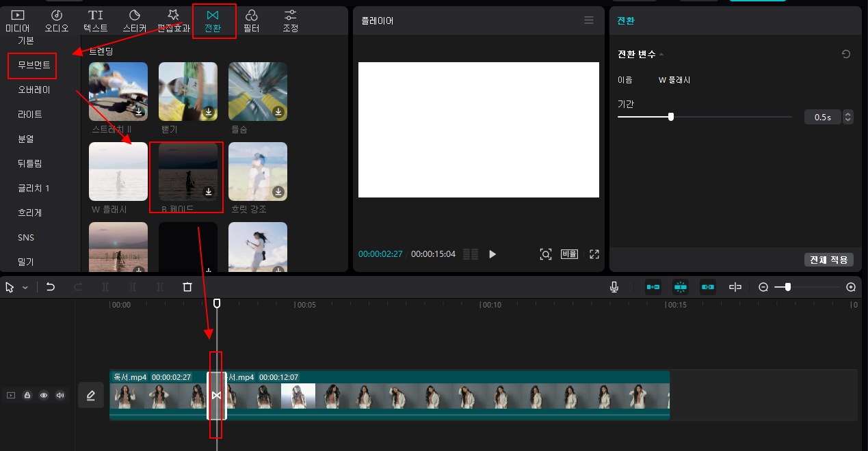
Task: Select the SNS category
Action: pyautogui.click(x=26, y=237)
